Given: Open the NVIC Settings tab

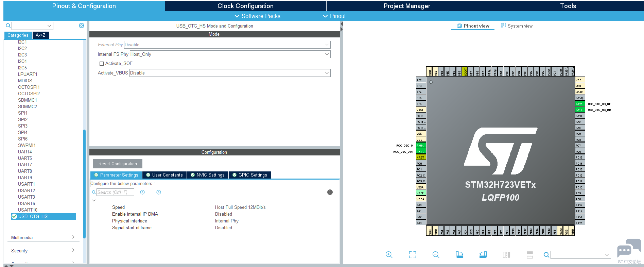Looking at the screenshot, I should (208, 175).
